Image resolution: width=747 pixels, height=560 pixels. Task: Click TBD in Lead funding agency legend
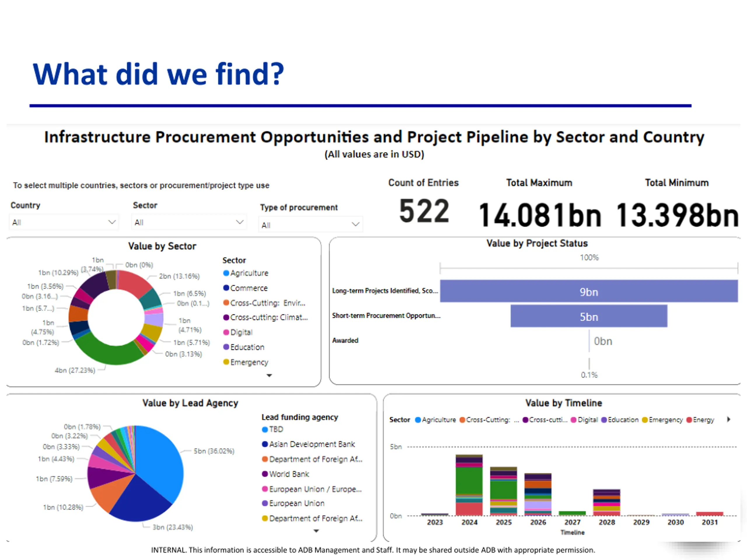pos(276,429)
